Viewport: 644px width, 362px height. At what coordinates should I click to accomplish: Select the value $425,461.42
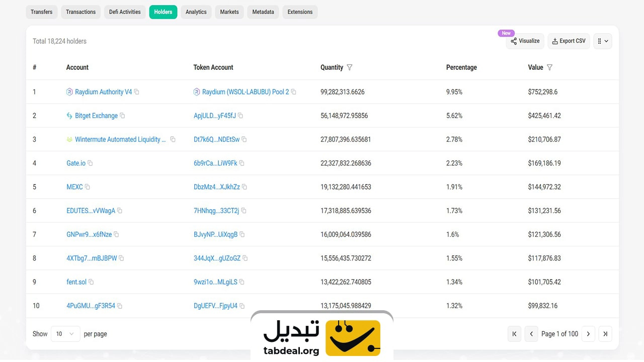(544, 116)
